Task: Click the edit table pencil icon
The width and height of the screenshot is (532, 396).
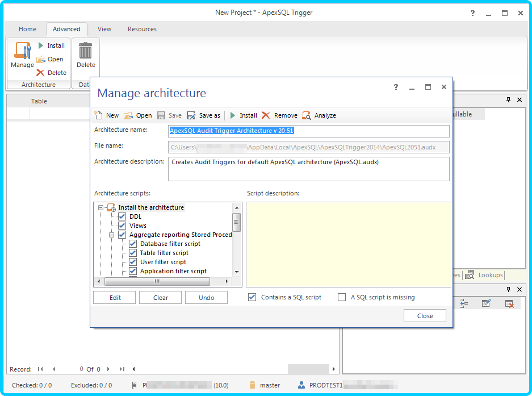Action: (x=486, y=303)
